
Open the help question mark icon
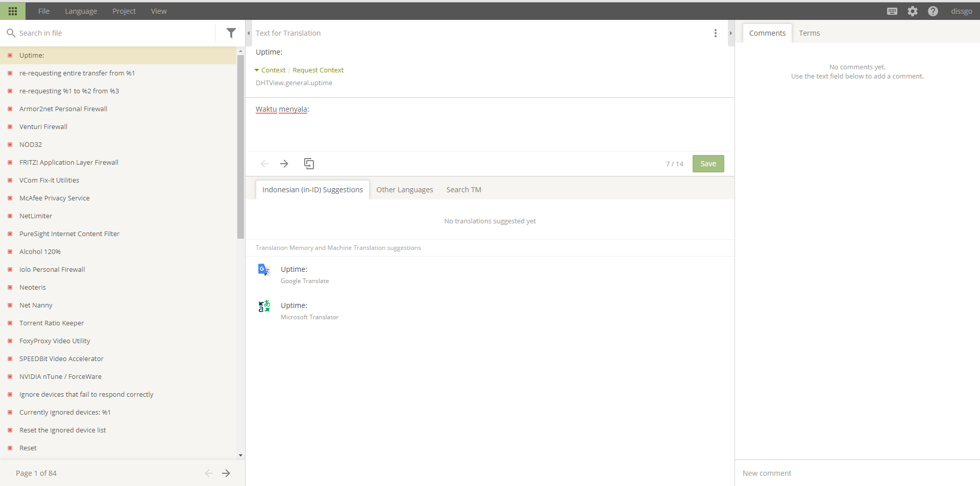933,11
